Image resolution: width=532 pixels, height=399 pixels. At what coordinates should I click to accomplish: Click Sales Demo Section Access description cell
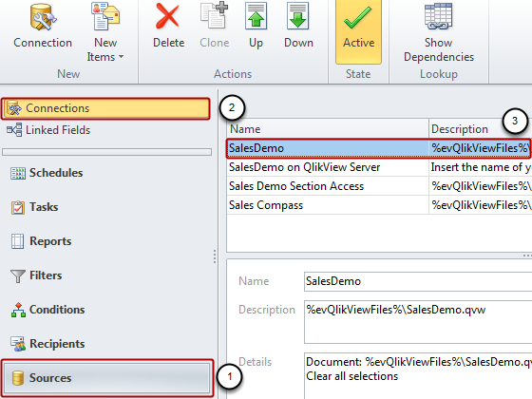480,186
